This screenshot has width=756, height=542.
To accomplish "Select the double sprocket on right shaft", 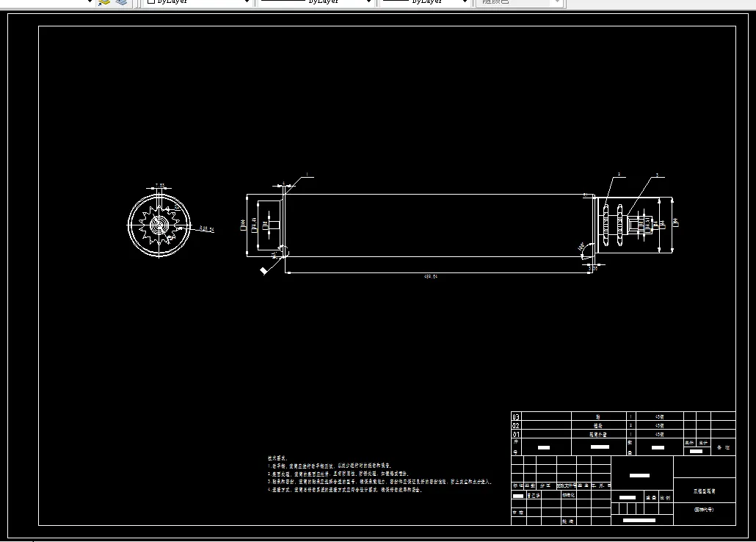I will pyautogui.click(x=613, y=225).
